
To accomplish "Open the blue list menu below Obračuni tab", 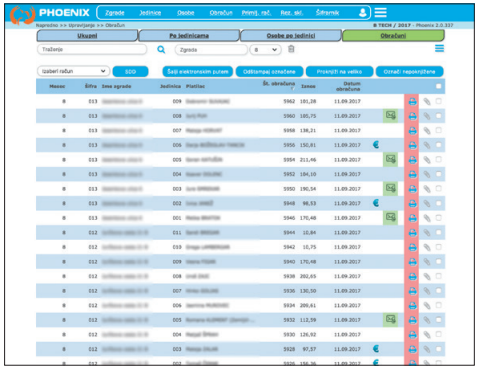I will tap(439, 49).
